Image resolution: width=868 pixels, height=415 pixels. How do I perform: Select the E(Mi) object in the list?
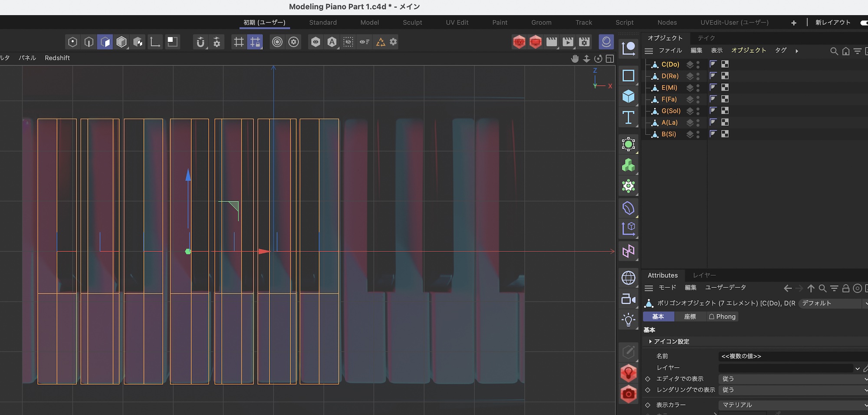coord(669,88)
